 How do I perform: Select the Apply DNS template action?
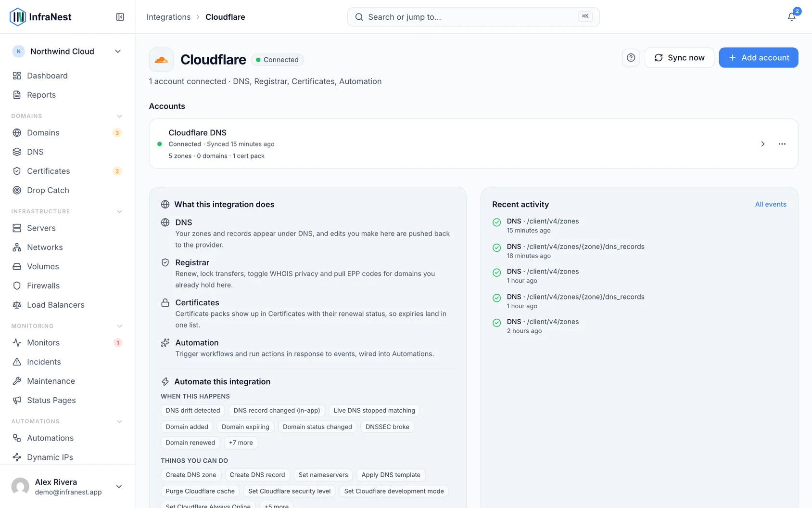point(391,475)
